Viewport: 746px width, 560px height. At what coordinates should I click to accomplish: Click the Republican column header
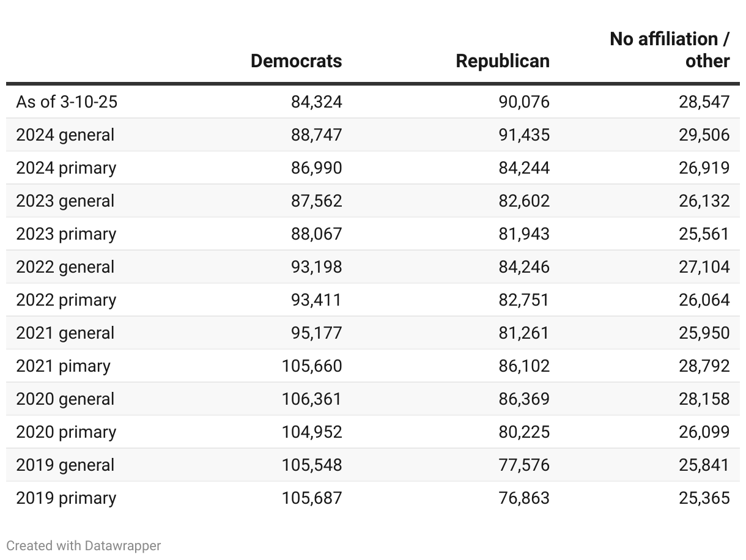point(502,61)
